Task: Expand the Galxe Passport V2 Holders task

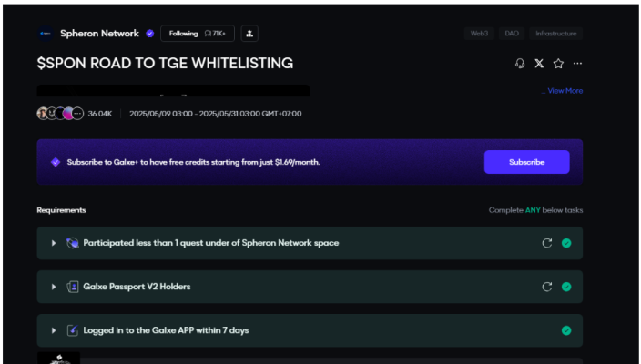Action: [54, 287]
